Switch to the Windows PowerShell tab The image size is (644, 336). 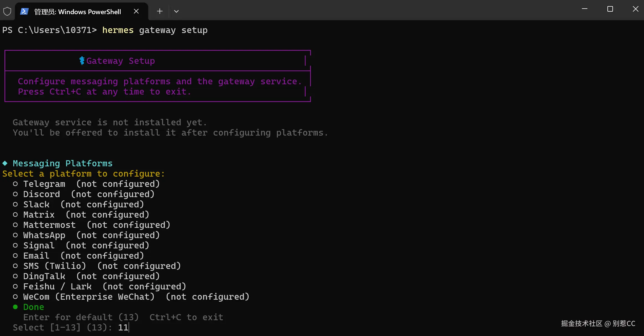78,12
